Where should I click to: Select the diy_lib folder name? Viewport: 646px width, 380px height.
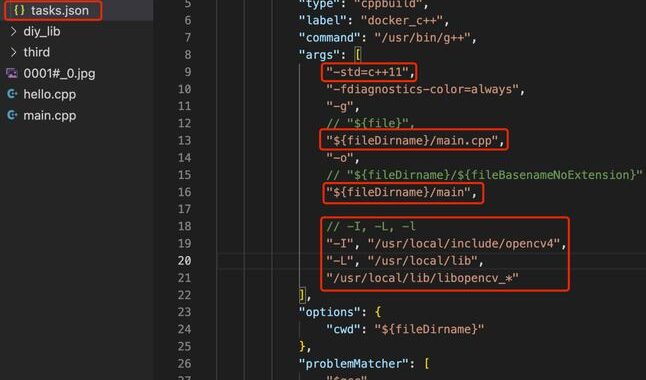pyautogui.click(x=42, y=31)
